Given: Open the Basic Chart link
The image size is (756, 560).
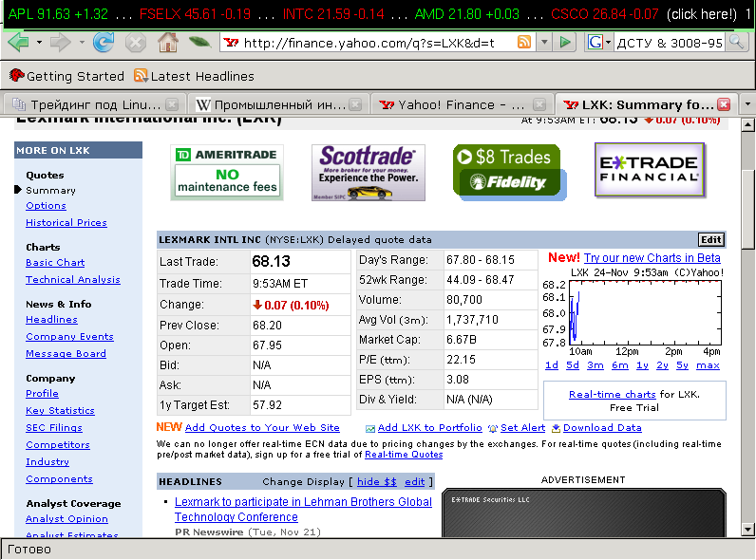Looking at the screenshot, I should click(55, 262).
